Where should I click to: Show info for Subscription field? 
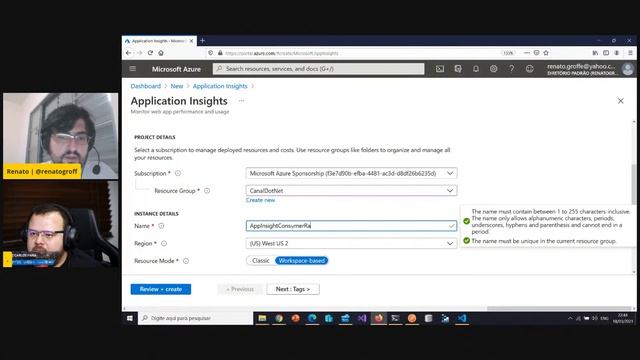(178, 173)
